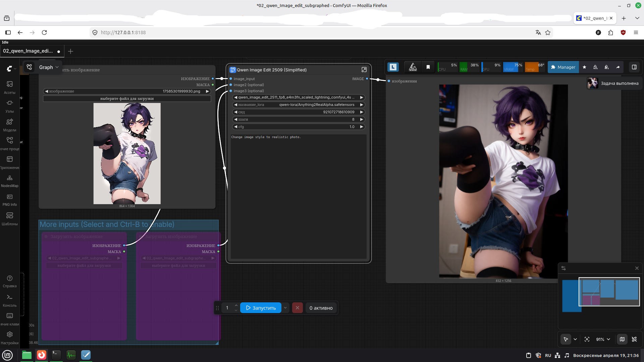Open the Шаблоны templates panel
Screen dimensions: 644x362
pyautogui.click(x=10, y=219)
